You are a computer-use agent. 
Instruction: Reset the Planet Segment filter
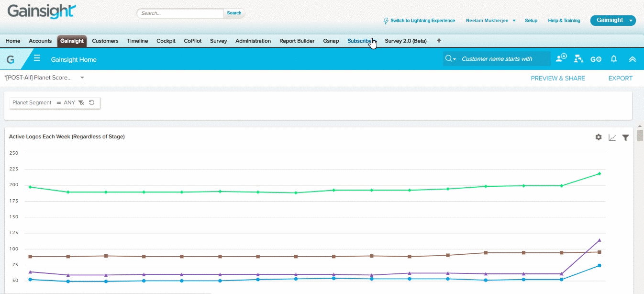[91, 102]
